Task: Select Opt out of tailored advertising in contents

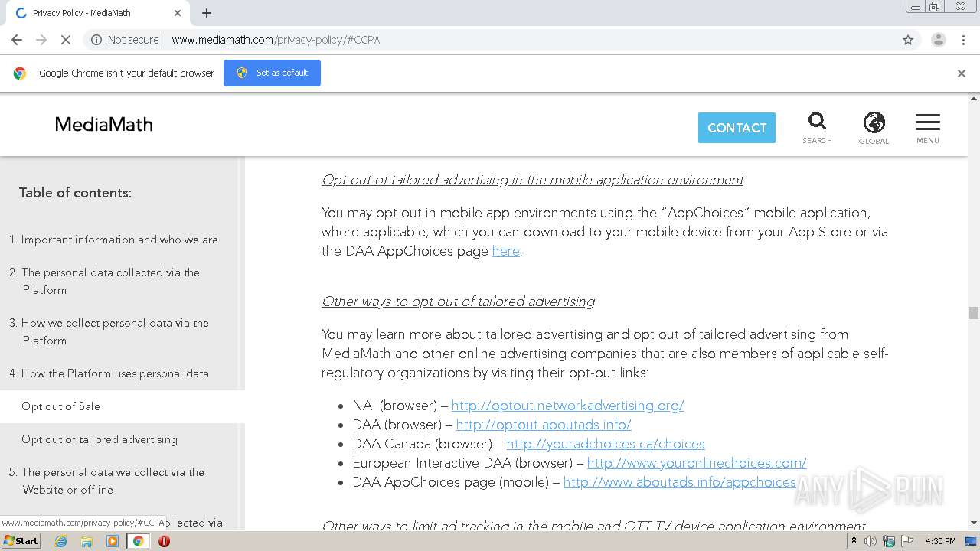Action: [x=100, y=439]
